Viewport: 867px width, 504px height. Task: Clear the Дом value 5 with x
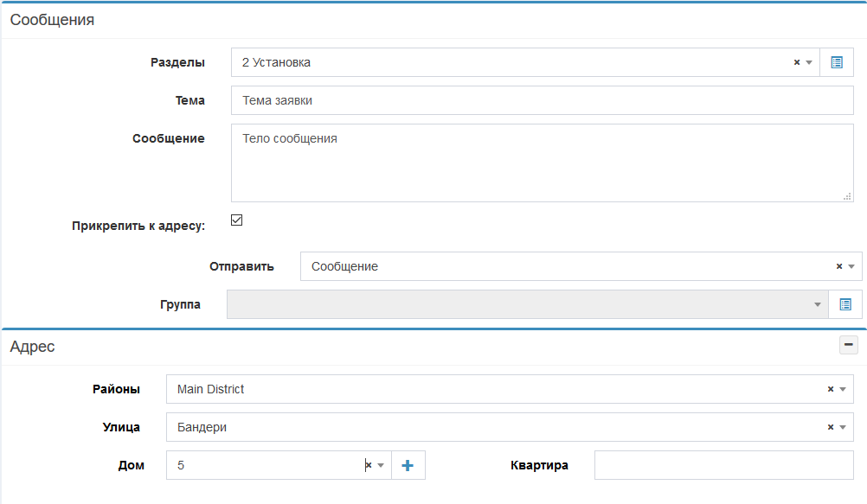tap(368, 465)
